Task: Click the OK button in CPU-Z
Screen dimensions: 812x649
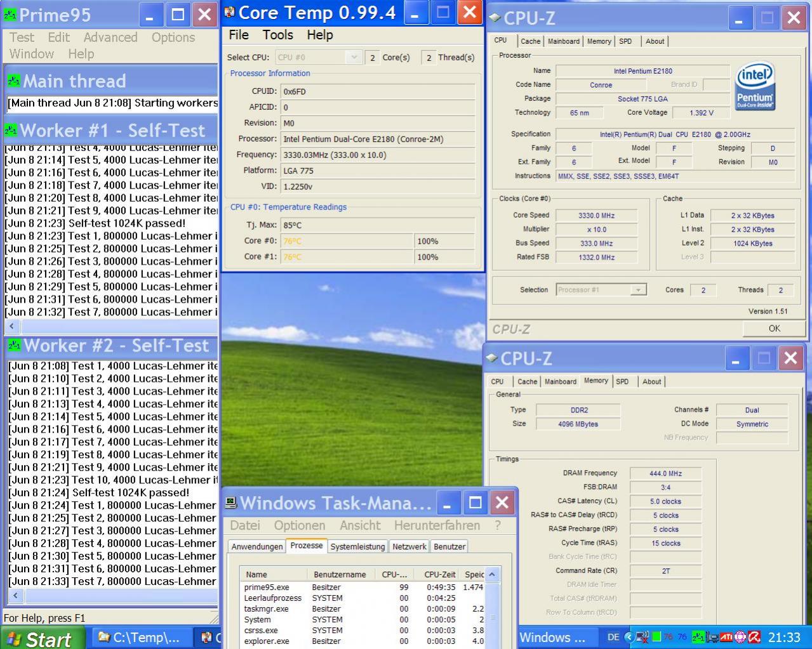Action: 774,329
